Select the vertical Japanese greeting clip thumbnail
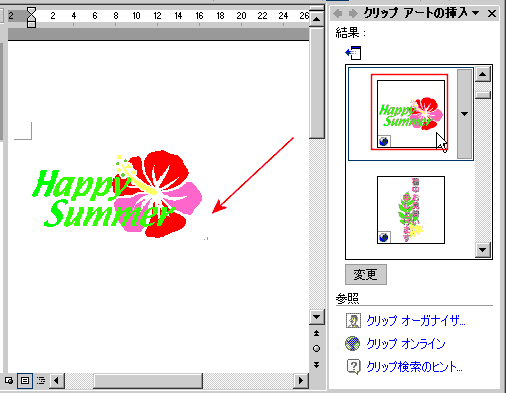506x393 pixels. click(x=411, y=210)
